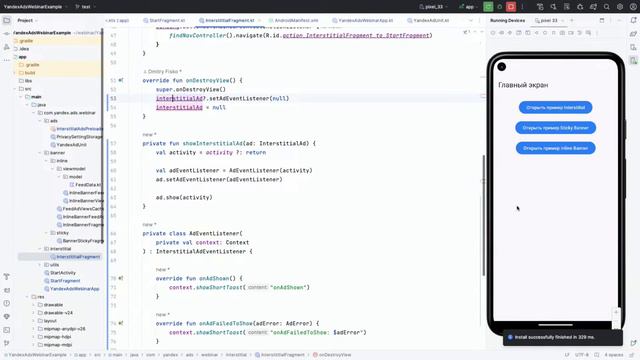Click the green Run app button
The image size is (640, 360).
pyautogui.click(x=488, y=7)
